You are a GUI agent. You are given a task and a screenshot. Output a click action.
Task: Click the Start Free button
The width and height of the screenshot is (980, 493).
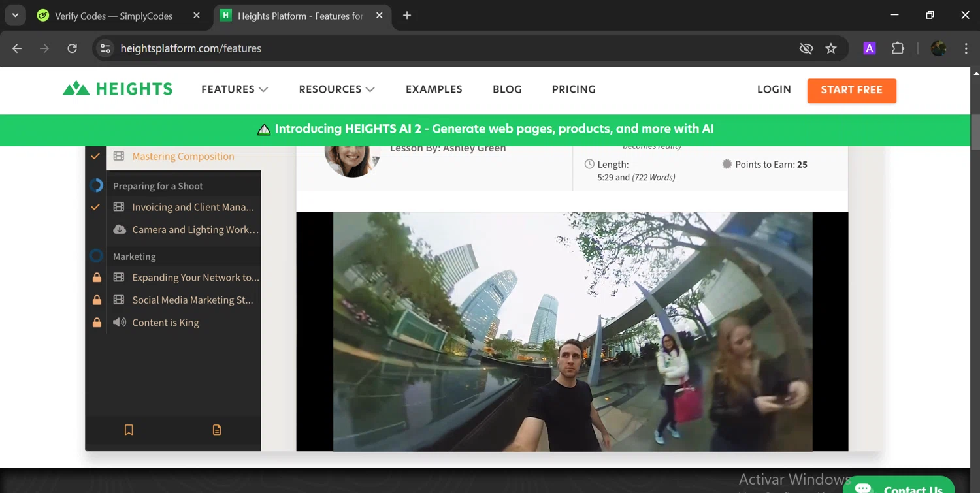pyautogui.click(x=851, y=90)
